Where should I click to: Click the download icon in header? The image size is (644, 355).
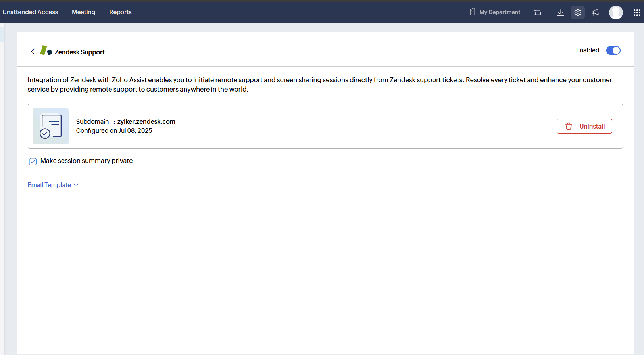[560, 13]
